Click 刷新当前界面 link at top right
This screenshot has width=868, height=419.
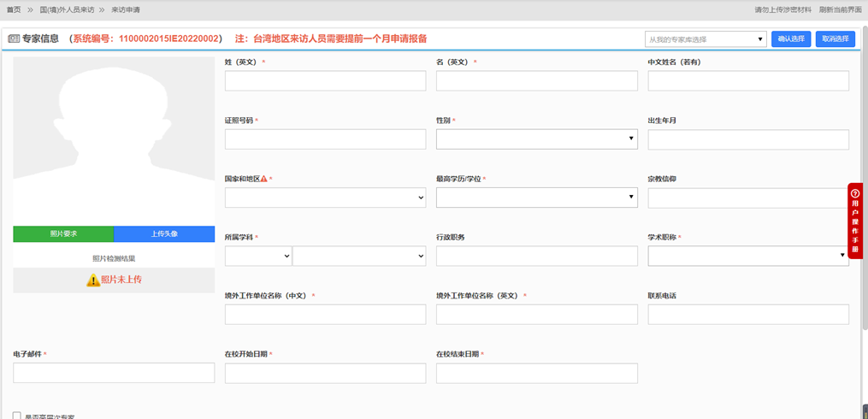[840, 9]
